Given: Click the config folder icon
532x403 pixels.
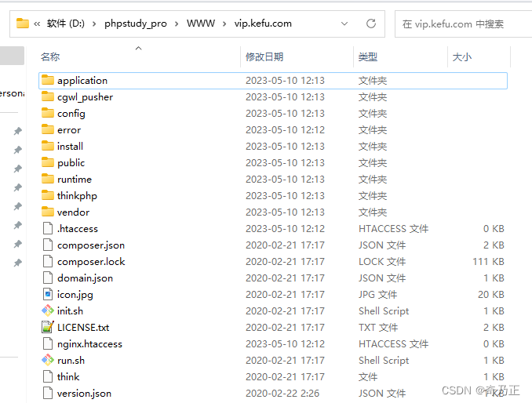Looking at the screenshot, I should coord(48,113).
